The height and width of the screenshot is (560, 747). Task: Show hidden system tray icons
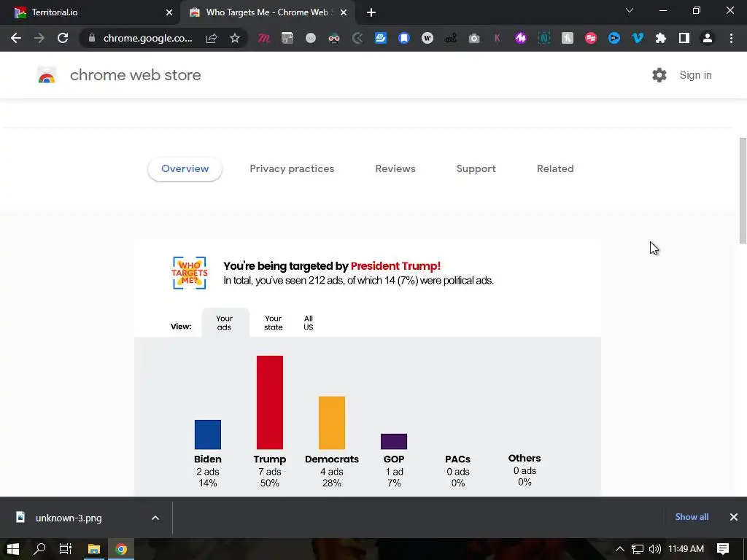(x=620, y=549)
